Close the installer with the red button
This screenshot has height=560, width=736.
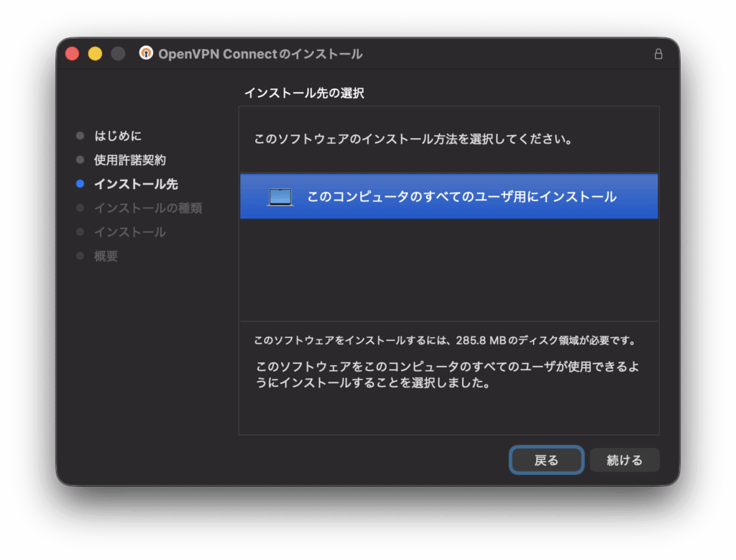[72, 54]
